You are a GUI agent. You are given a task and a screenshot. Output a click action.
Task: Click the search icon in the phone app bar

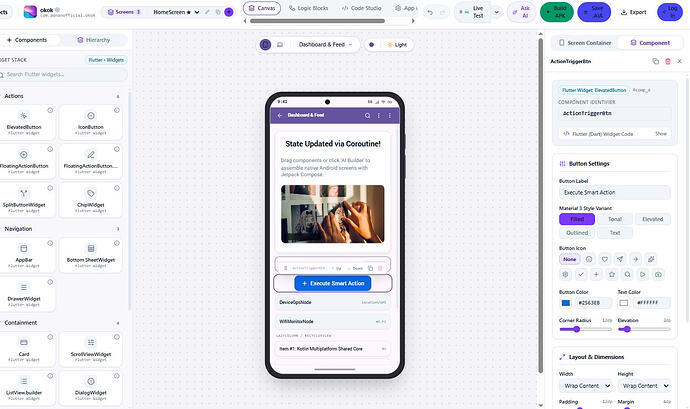tap(367, 115)
